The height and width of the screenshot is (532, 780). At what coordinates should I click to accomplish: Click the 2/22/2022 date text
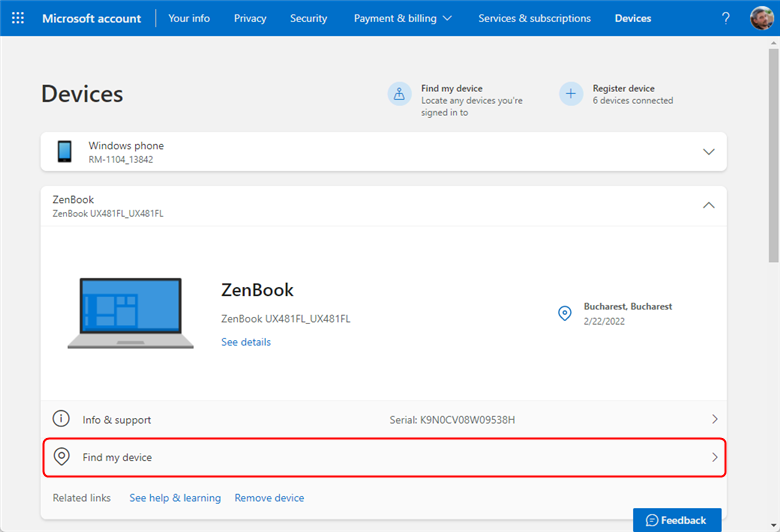coord(604,321)
